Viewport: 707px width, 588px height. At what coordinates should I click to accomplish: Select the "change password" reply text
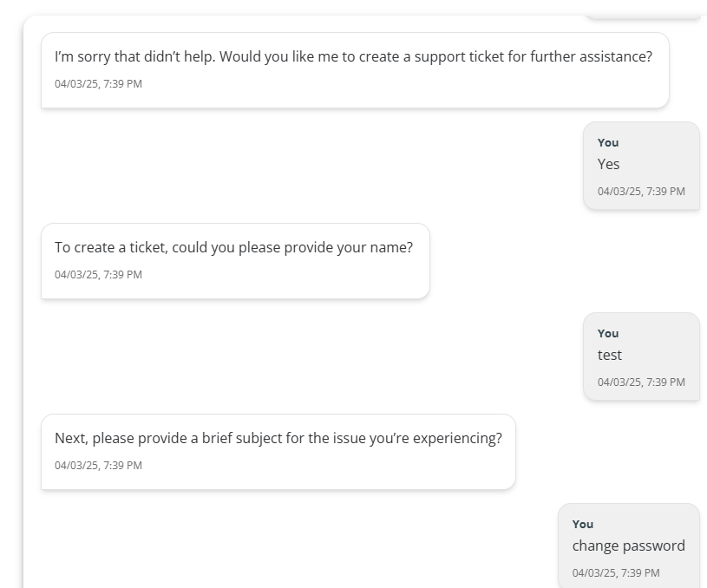click(x=628, y=546)
